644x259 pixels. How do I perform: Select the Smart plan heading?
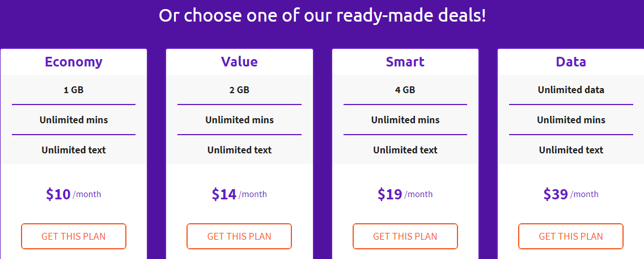(x=405, y=62)
